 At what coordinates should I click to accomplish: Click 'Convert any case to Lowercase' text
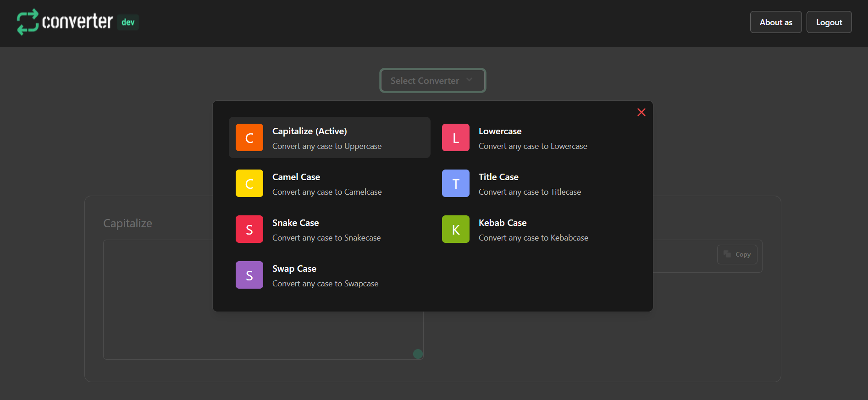click(533, 146)
